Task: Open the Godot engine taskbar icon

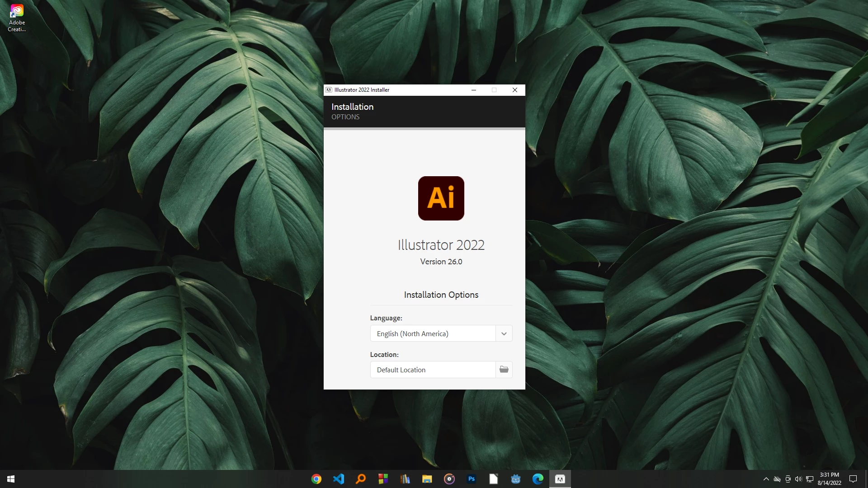Action: point(516,479)
